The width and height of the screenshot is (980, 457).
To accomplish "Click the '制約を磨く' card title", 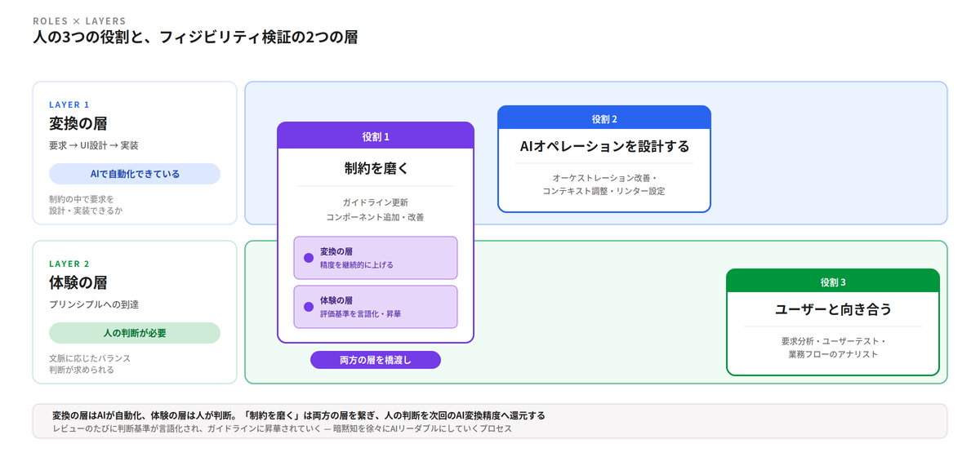I will (x=376, y=169).
